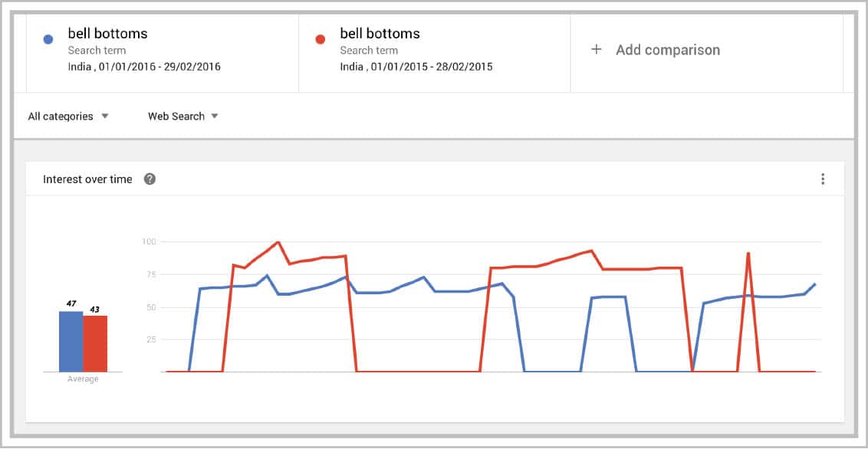This screenshot has height=449, width=868.
Task: Click the 43 value above the red bar
Action: click(95, 309)
